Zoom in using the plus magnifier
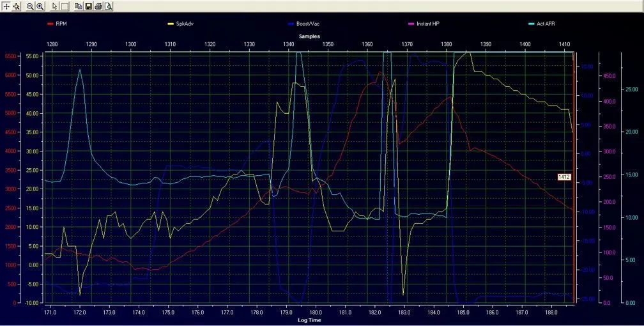The width and height of the screenshot is (644, 326). click(40, 6)
